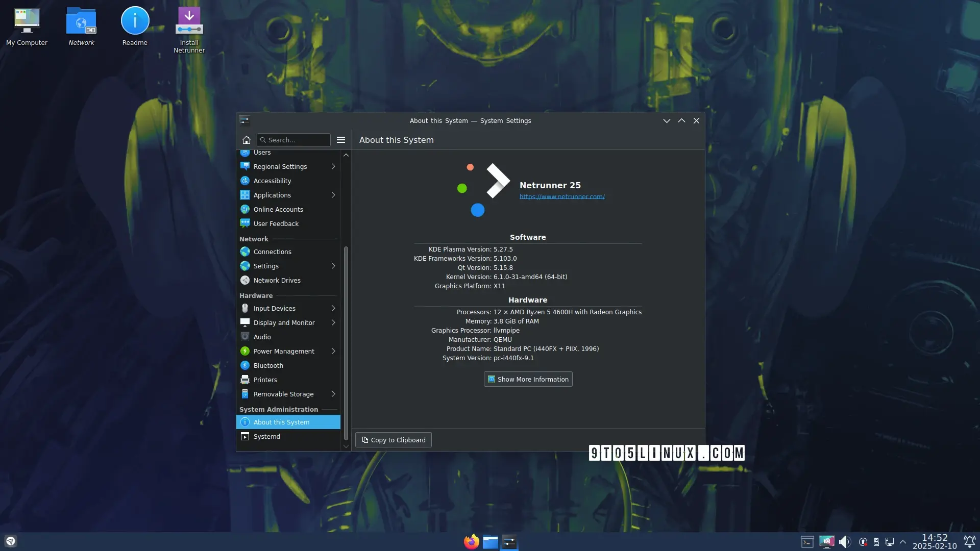Show hidden system tray icons arrow
980x551 pixels.
pyautogui.click(x=903, y=542)
